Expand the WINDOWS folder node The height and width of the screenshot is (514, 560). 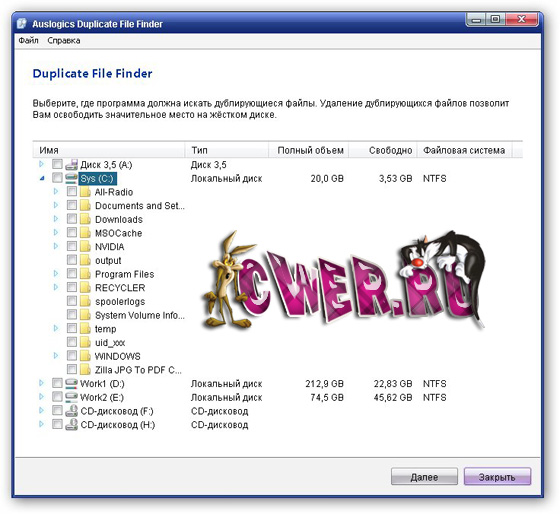(x=56, y=356)
